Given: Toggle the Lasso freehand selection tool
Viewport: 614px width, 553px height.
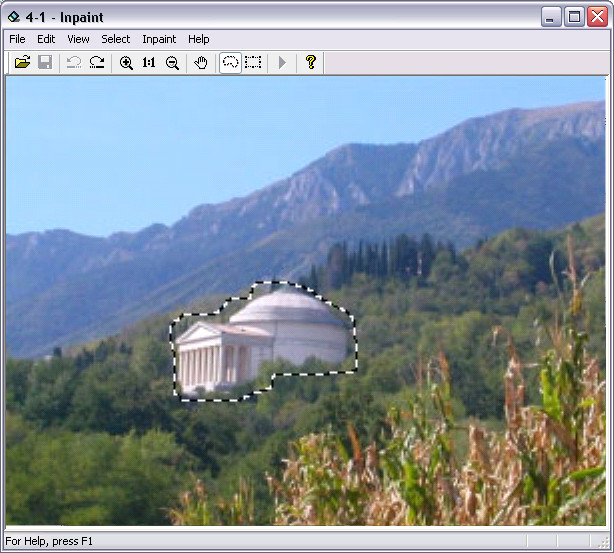Looking at the screenshot, I should click(230, 62).
